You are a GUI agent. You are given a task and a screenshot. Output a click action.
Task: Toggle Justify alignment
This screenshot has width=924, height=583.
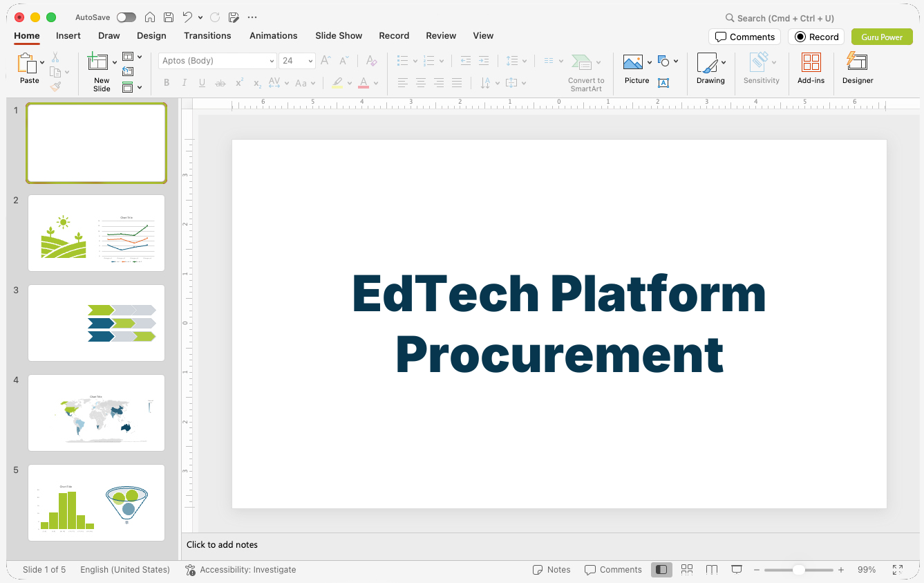coord(457,83)
